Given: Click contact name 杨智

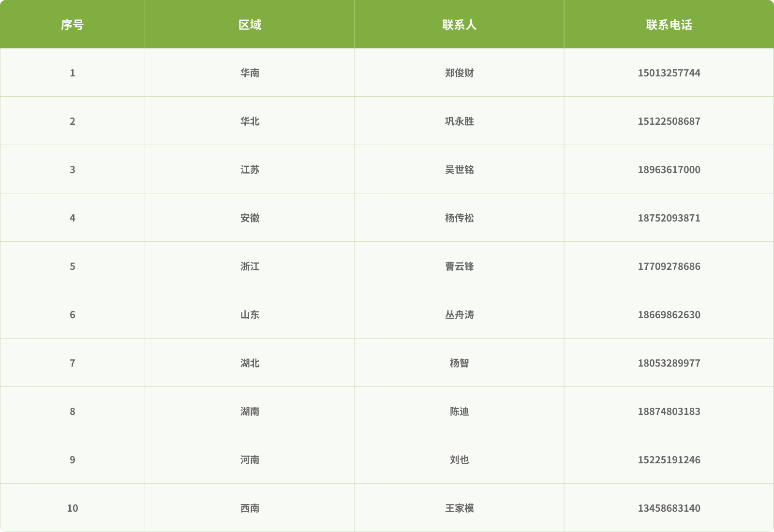Looking at the screenshot, I should [x=459, y=363].
